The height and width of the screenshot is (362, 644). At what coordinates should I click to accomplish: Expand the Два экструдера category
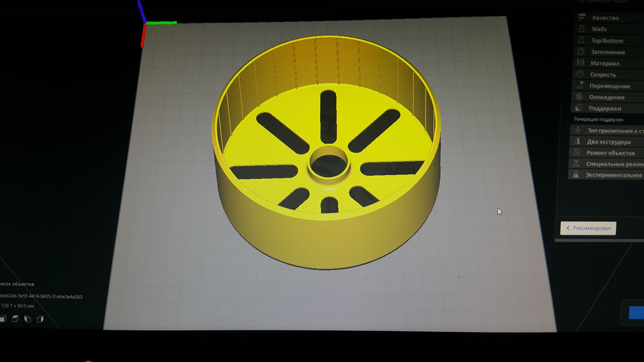pos(608,142)
